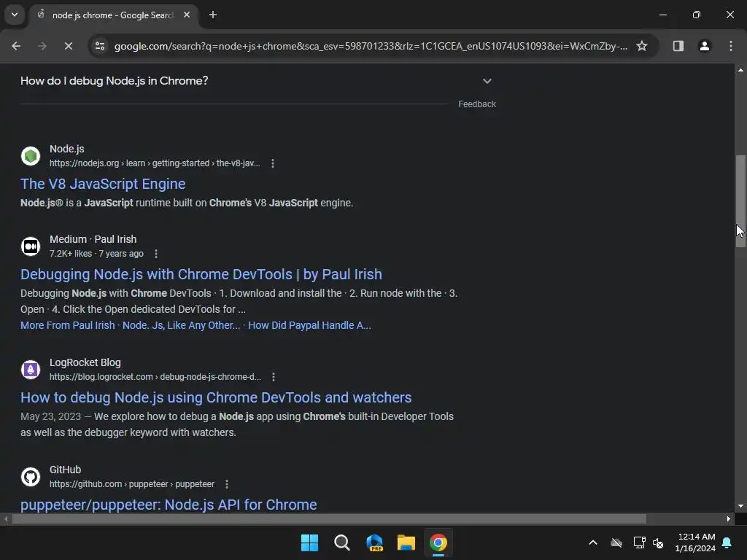Open Windows taskbar Search

click(341, 542)
